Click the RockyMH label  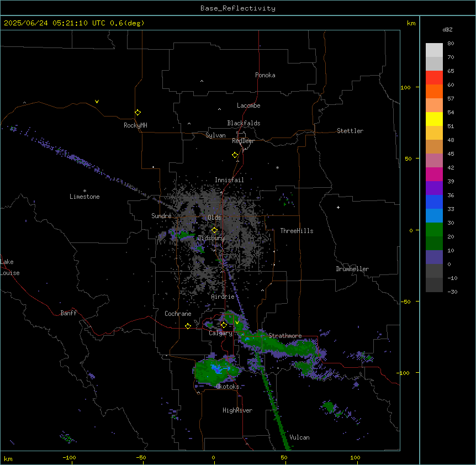coord(135,125)
